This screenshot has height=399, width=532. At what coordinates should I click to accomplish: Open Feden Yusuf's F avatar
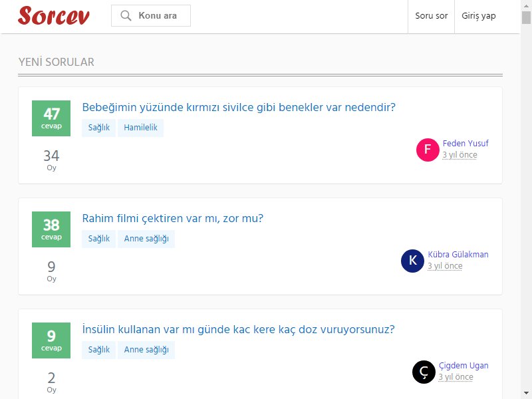(x=428, y=150)
